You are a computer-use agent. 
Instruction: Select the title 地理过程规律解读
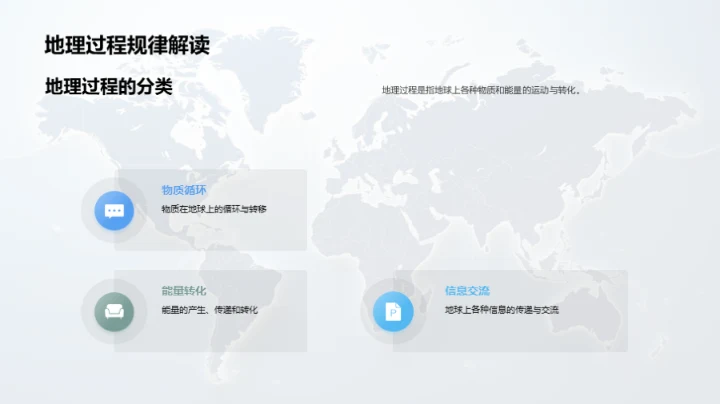[x=127, y=45]
